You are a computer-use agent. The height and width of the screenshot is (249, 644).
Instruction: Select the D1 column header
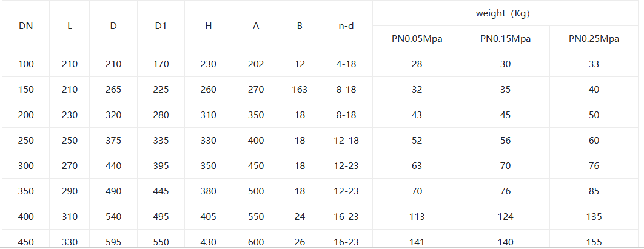point(161,26)
